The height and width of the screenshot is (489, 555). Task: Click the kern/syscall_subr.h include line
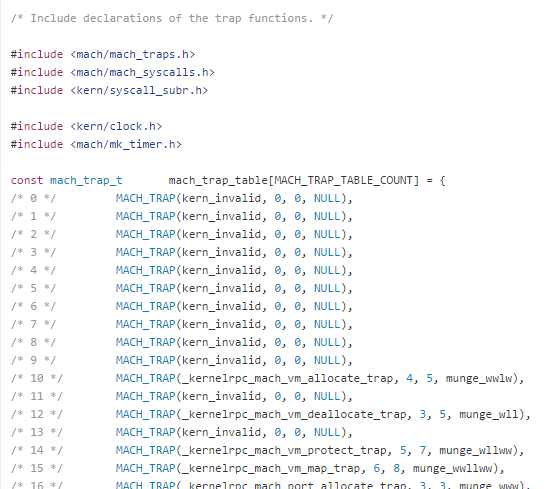109,90
